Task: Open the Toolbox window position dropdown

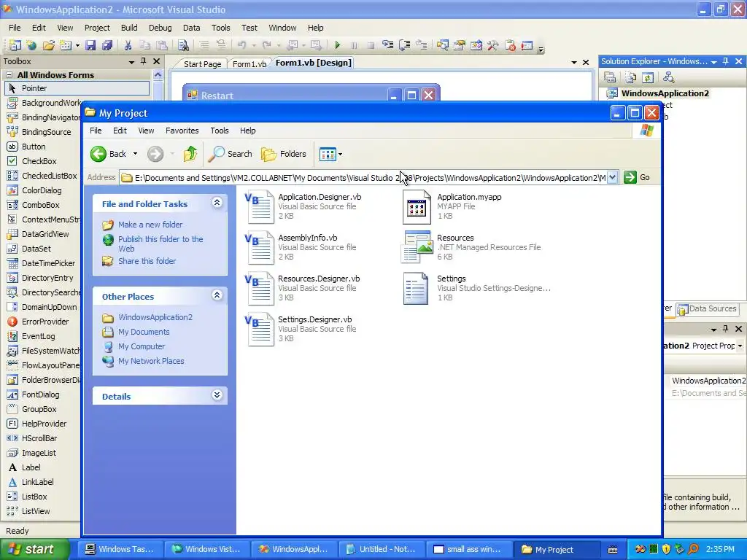Action: (131, 62)
